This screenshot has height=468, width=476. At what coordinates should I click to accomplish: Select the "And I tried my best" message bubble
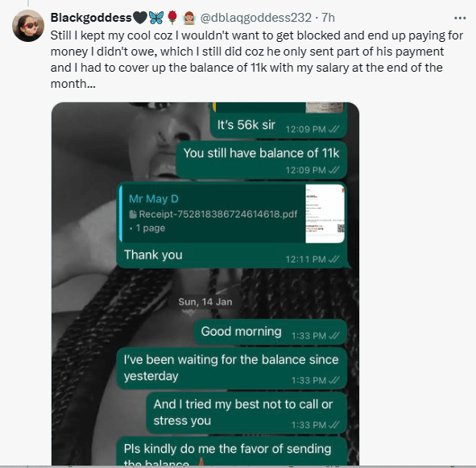pos(246,413)
